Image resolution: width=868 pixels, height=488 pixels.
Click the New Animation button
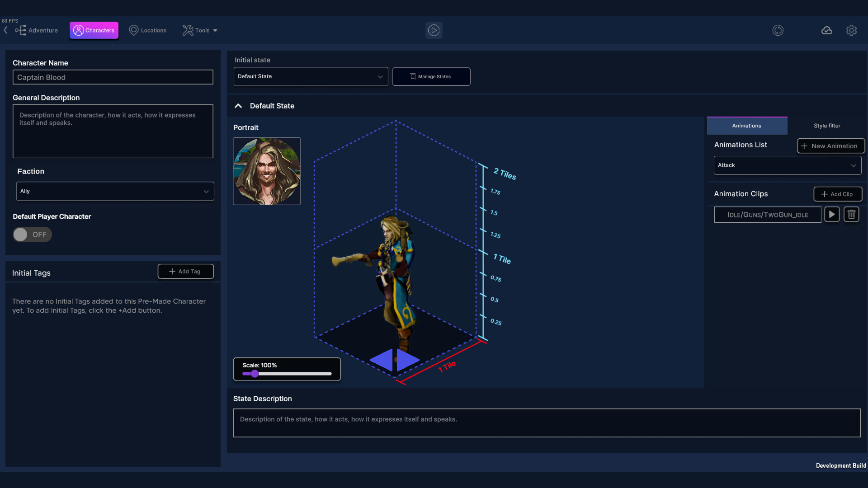[830, 145]
